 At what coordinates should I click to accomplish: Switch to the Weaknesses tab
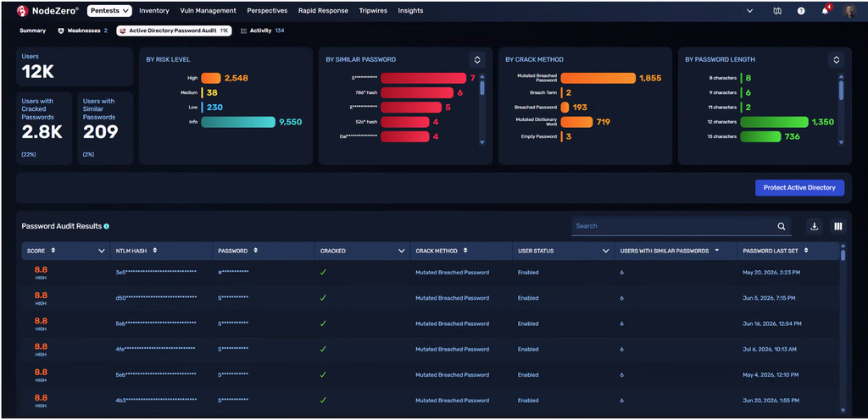82,31
